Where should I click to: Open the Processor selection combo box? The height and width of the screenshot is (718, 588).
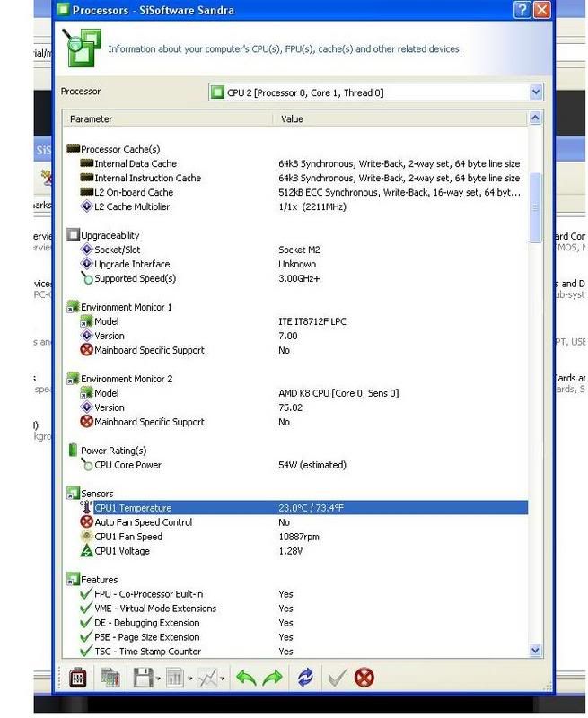(376, 92)
